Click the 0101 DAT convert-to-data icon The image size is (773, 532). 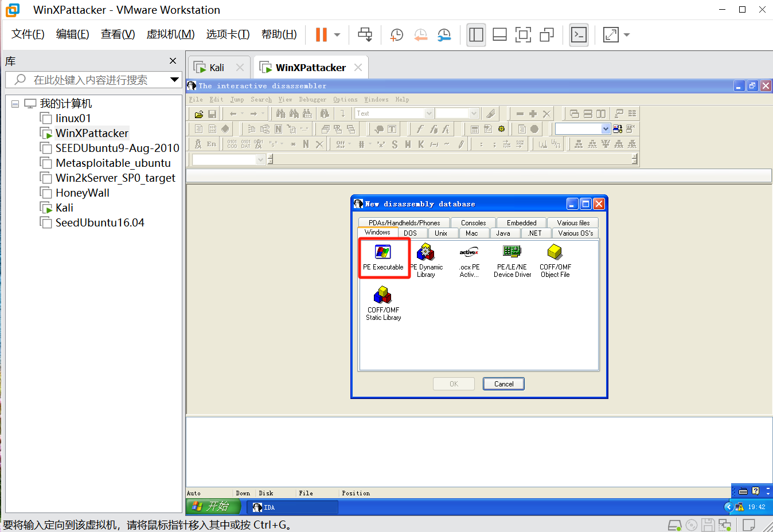[x=245, y=144]
